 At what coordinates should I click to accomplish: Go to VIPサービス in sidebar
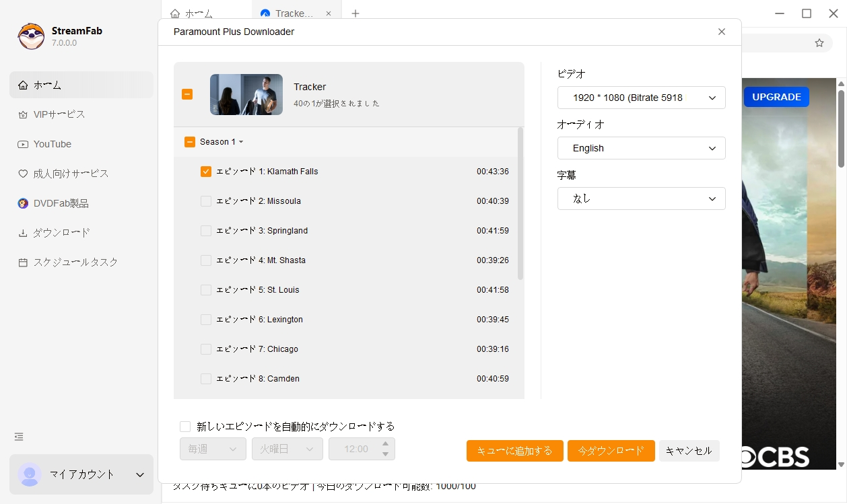(59, 114)
